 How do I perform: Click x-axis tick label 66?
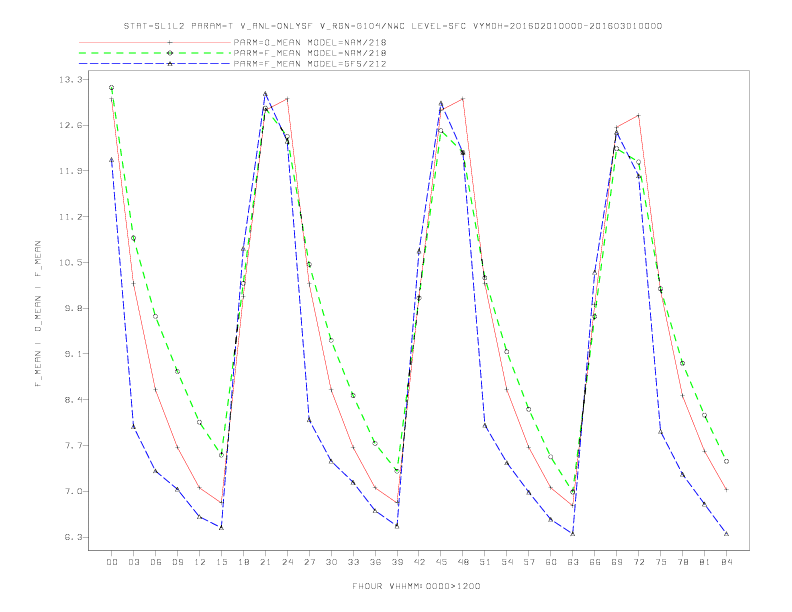595,562
